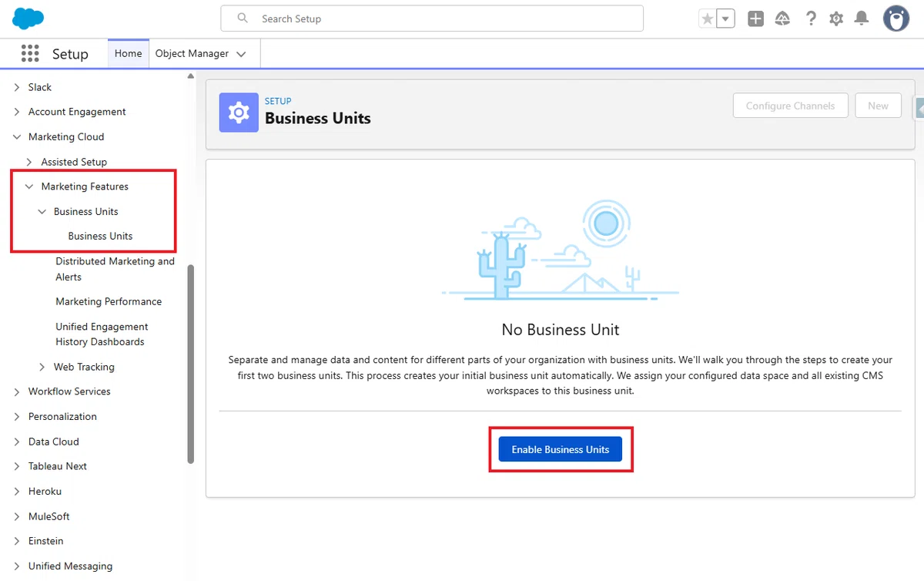Screen dimensions: 924x581
Task: Expand the Workflow Services node
Action: coord(17,391)
